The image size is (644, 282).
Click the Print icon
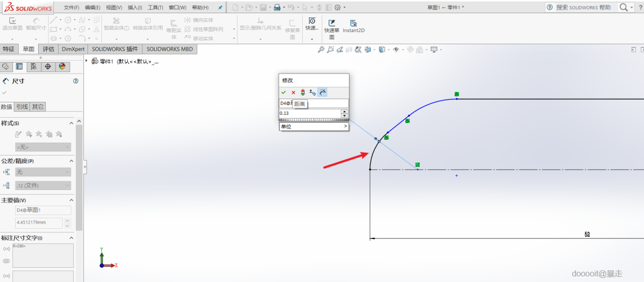click(x=277, y=7)
